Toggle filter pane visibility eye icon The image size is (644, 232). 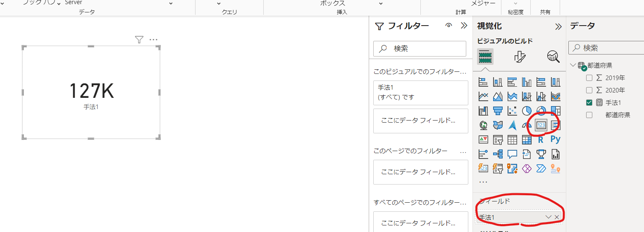tap(448, 26)
